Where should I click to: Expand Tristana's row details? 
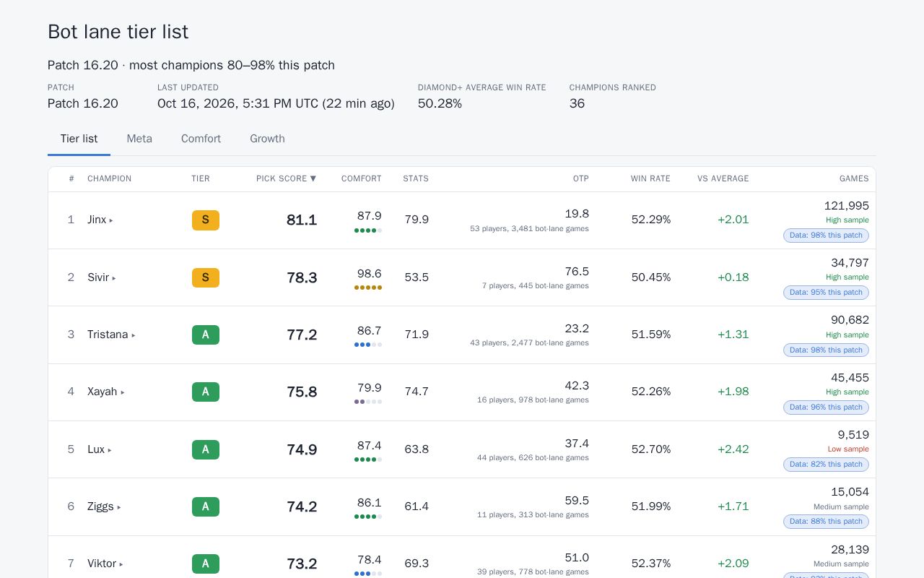pos(112,335)
